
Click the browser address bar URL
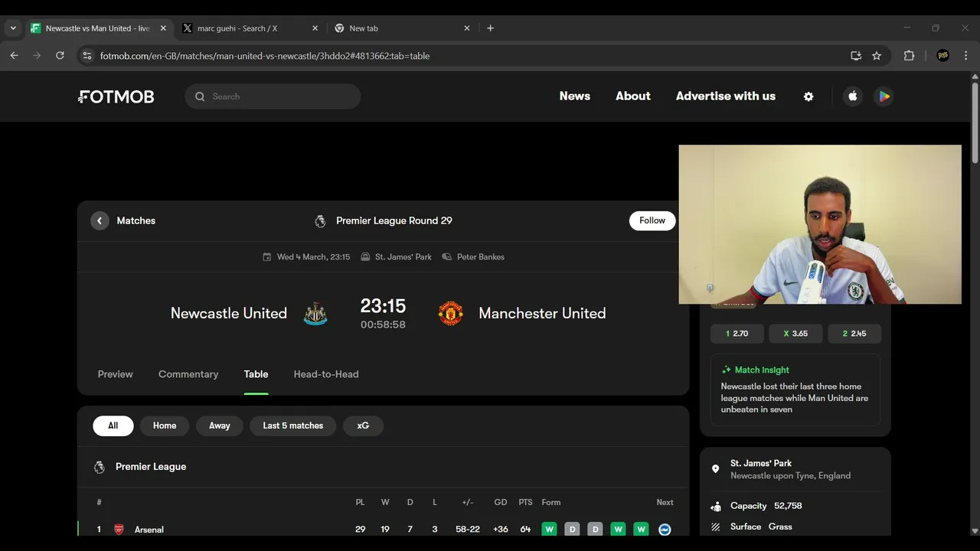[x=265, y=56]
